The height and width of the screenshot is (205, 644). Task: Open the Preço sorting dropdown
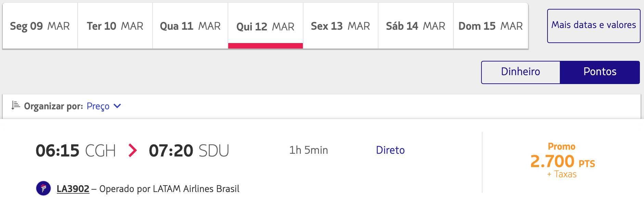104,106
